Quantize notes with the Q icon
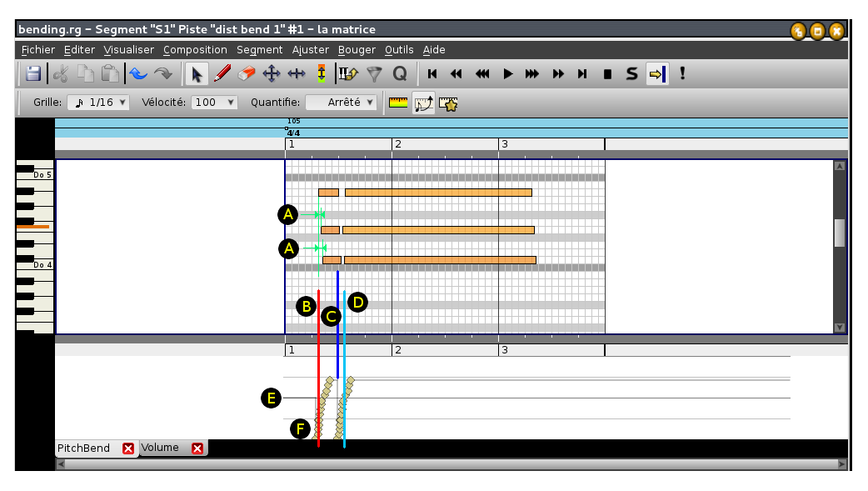868x491 pixels. tap(400, 73)
